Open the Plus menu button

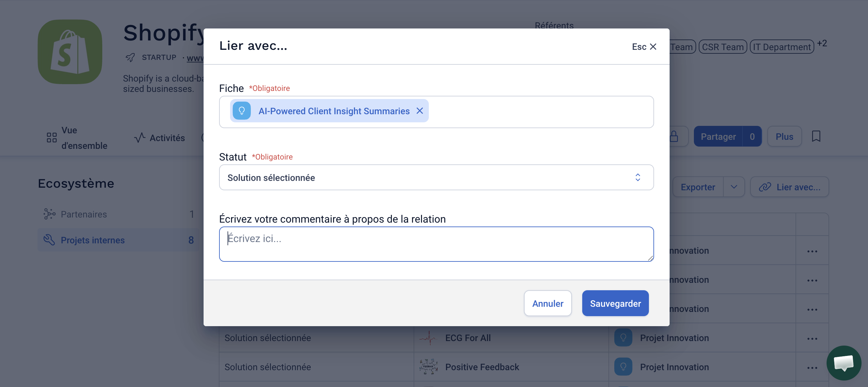[784, 137]
